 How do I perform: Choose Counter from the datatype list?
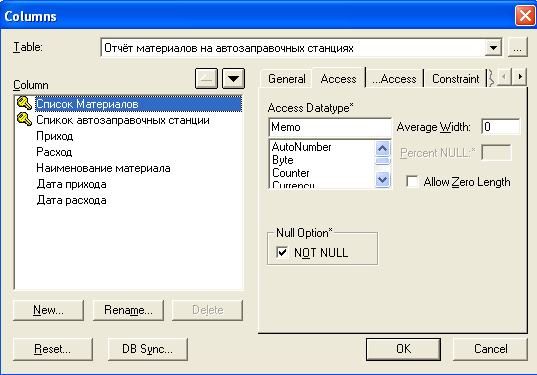(290, 173)
